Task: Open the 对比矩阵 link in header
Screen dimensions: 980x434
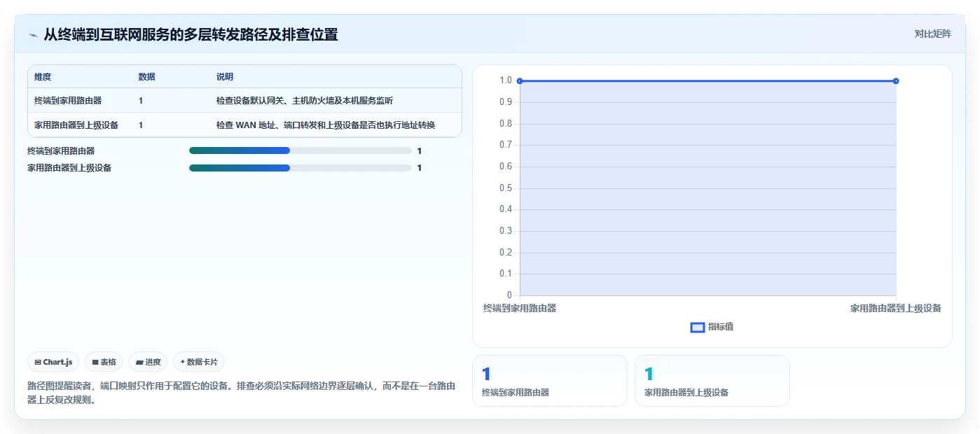Action: [932, 34]
